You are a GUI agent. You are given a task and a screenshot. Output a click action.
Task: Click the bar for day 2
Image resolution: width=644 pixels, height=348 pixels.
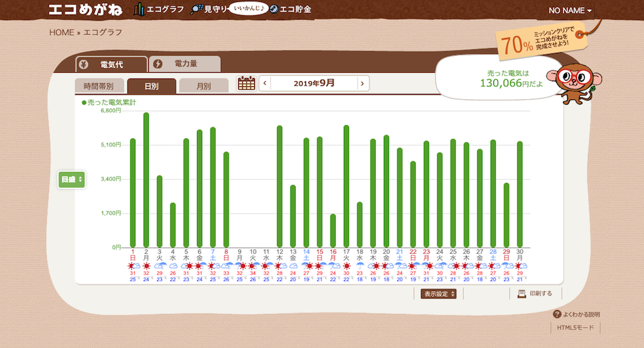coord(146,180)
